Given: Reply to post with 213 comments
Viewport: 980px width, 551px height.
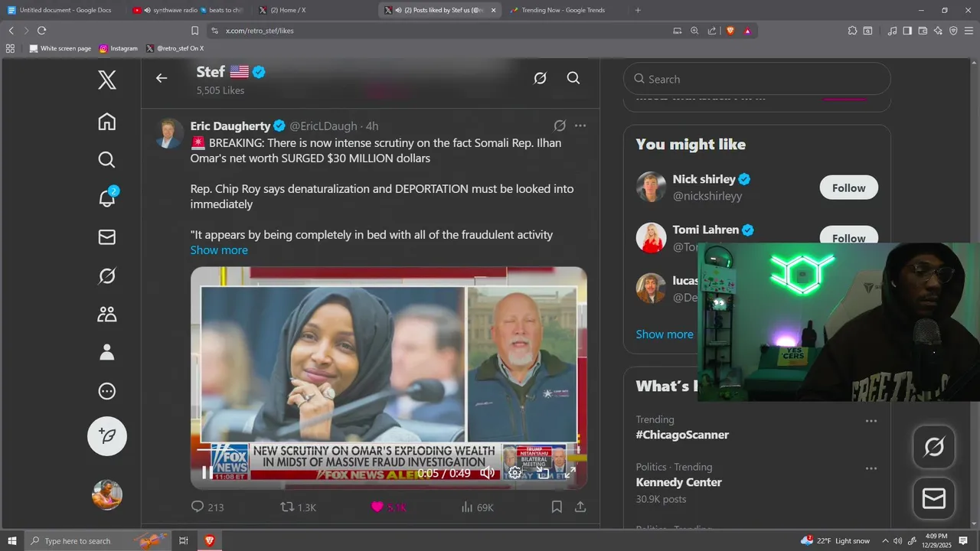Looking at the screenshot, I should [207, 507].
